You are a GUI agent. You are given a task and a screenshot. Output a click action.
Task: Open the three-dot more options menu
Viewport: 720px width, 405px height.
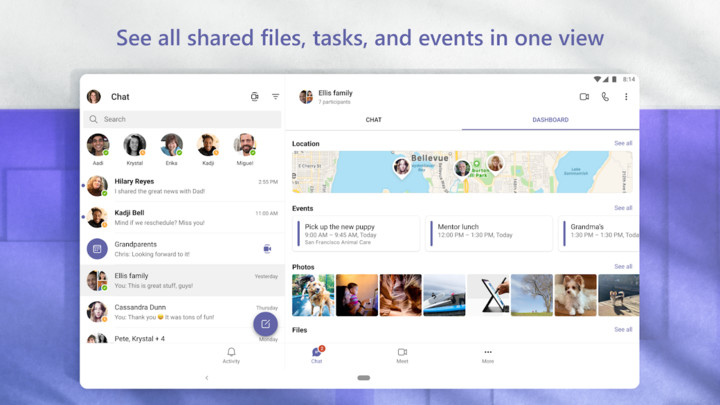tap(626, 97)
